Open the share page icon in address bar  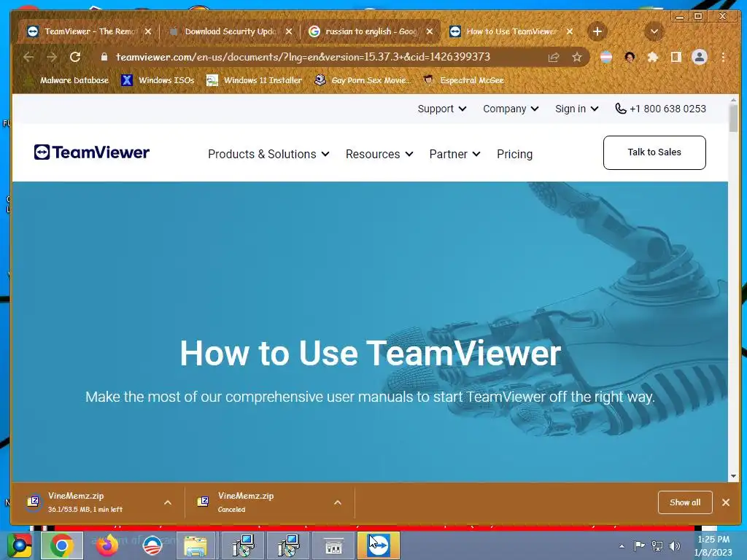pyautogui.click(x=554, y=57)
